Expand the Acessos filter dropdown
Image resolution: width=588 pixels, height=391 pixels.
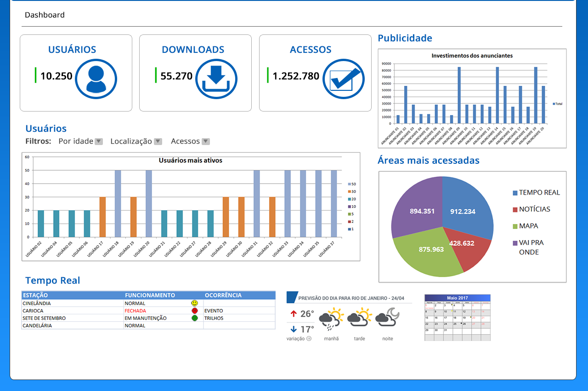point(206,141)
